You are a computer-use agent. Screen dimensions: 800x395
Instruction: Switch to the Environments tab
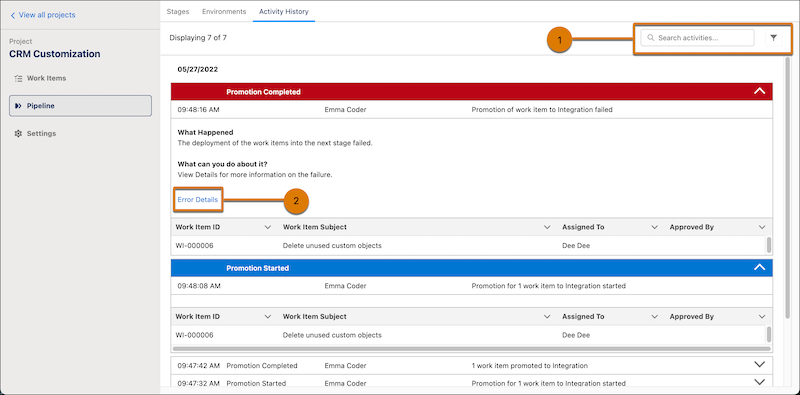(224, 11)
